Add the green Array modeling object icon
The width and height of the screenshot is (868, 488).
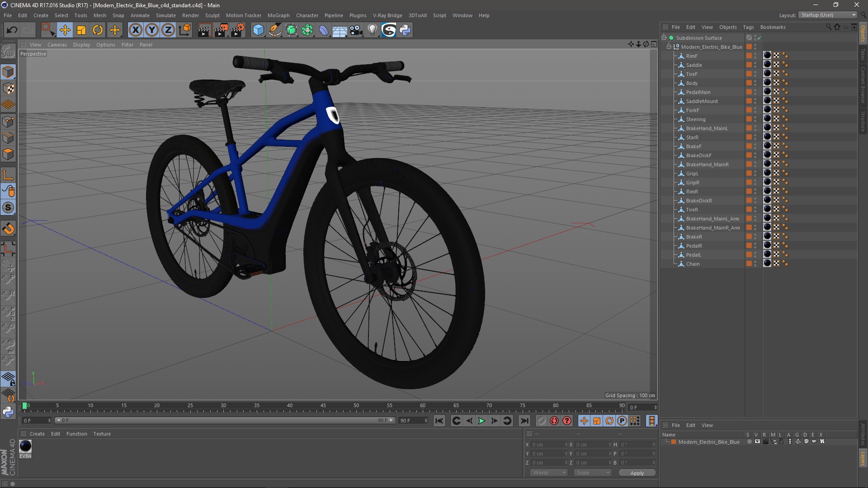coord(307,30)
